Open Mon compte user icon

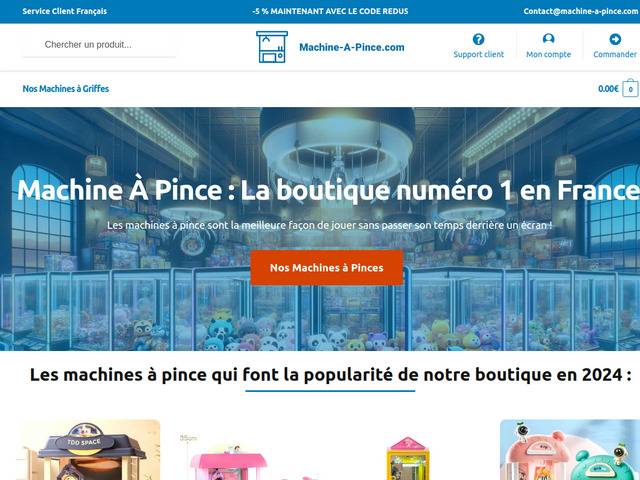pyautogui.click(x=549, y=39)
